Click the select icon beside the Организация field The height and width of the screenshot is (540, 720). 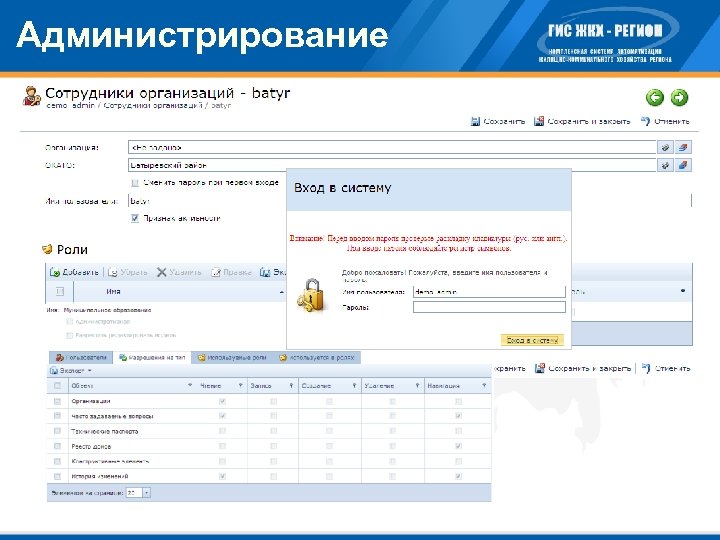tap(665, 147)
